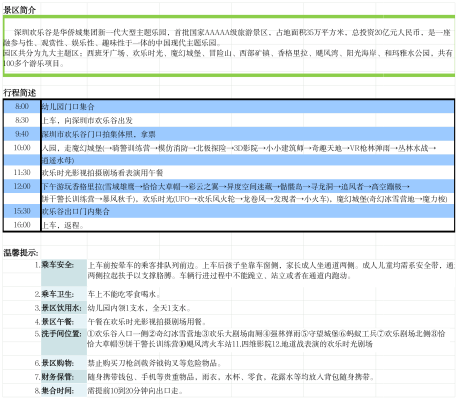458x400 pixels.
Task: Click the label 财务保管
Action: point(58,377)
